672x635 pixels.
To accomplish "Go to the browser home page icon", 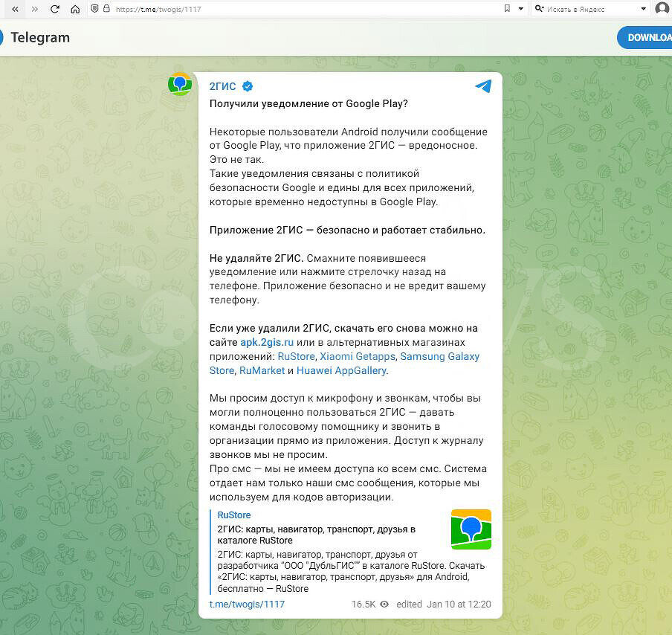I will [x=75, y=9].
